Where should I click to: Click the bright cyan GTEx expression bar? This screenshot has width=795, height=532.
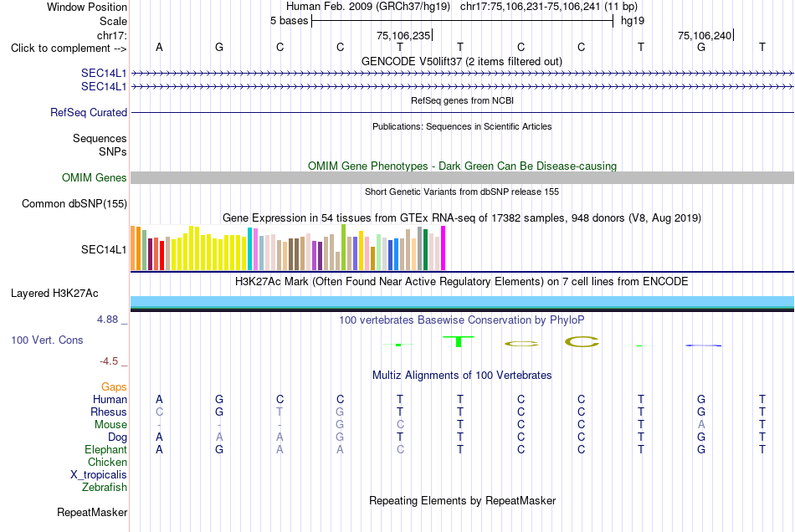(250, 248)
